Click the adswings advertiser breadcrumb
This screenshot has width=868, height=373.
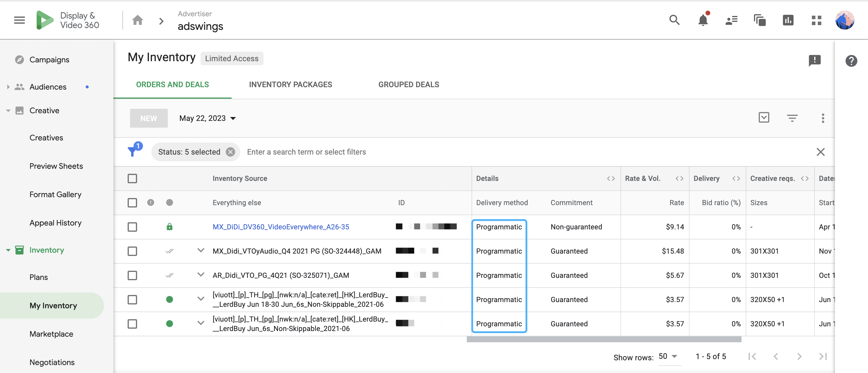coord(200,26)
